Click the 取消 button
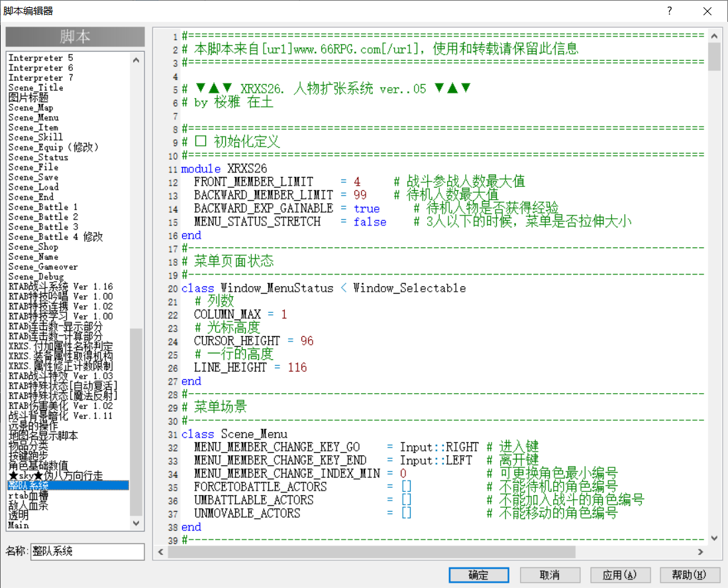The image size is (728, 588). click(550, 575)
